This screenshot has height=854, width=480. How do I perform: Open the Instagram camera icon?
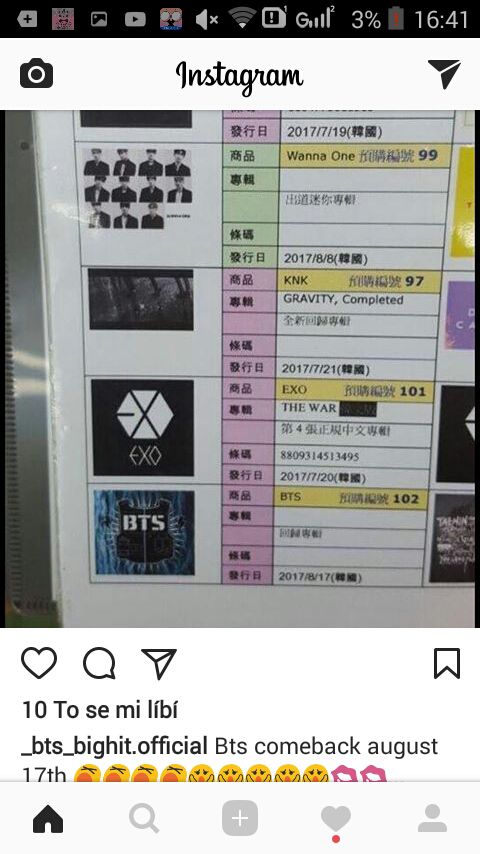point(37,74)
